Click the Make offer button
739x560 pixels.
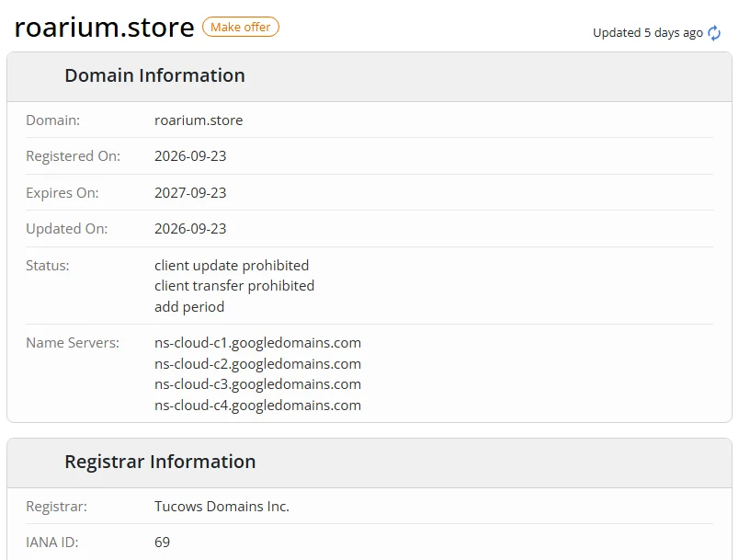click(x=241, y=27)
